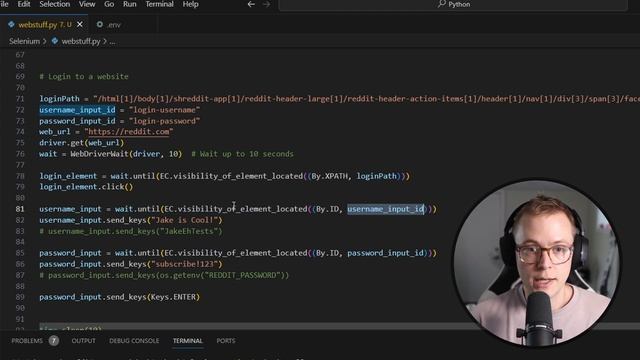Click the search magnifier icon
This screenshot has height=360, width=640.
[x=442, y=4]
